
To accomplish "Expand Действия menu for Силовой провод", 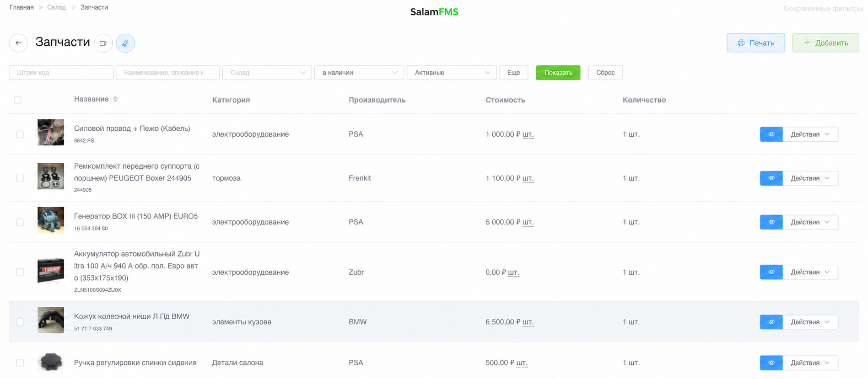I will tap(810, 134).
